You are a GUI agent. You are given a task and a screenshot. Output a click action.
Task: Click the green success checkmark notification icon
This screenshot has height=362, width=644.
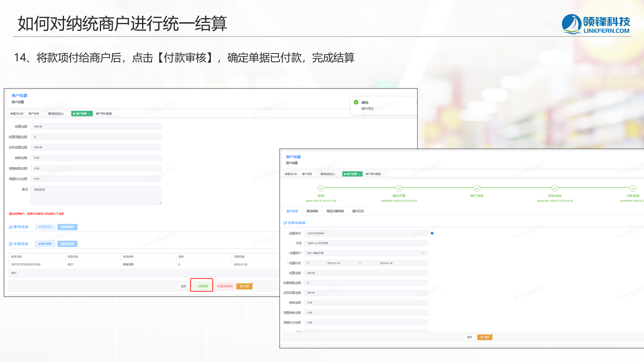356,102
